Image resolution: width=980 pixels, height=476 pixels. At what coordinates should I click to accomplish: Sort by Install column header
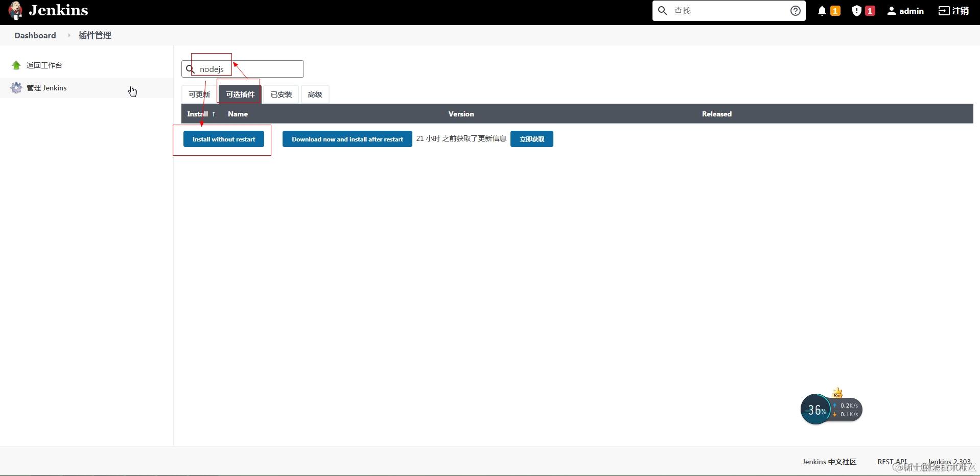pos(201,114)
